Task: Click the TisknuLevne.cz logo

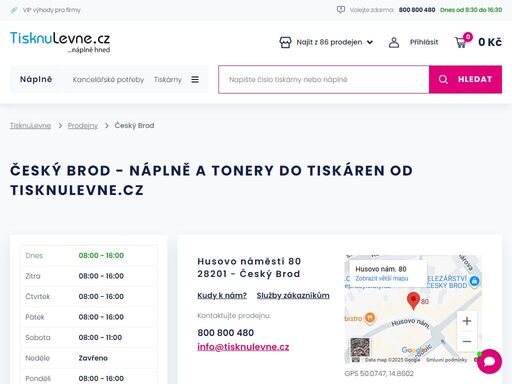Action: (x=60, y=42)
